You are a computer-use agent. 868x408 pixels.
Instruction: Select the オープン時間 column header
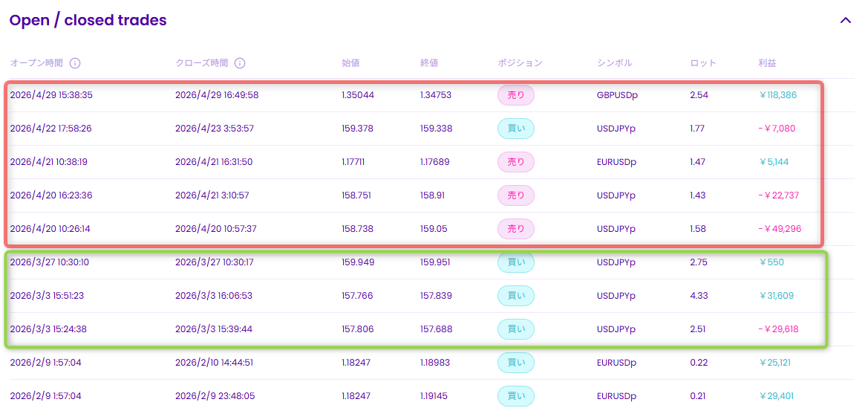pyautogui.click(x=36, y=63)
